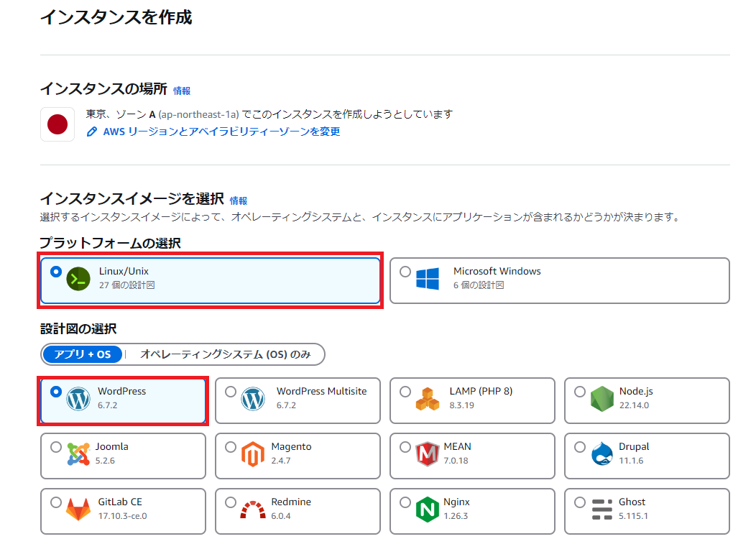
Task: Click the LAMP (PHP 8) cubes icon
Action: click(x=428, y=399)
